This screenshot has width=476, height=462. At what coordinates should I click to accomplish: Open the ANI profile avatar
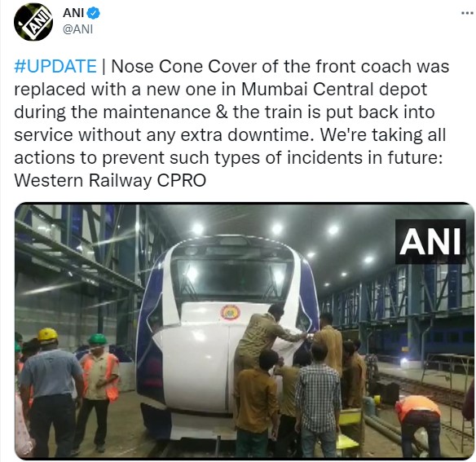[33, 22]
